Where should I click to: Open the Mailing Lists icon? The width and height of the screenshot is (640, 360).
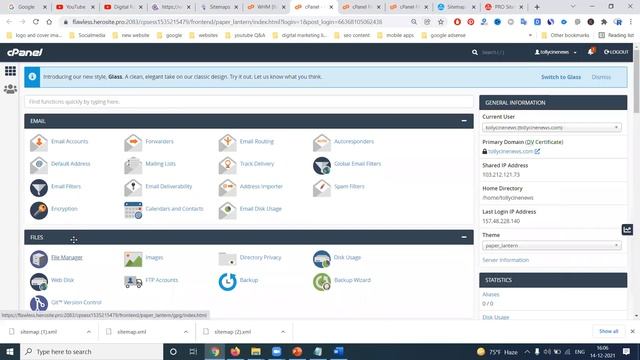point(133,165)
